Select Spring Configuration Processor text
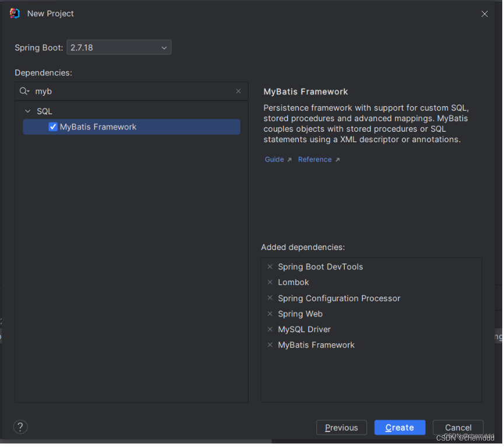 (x=339, y=298)
